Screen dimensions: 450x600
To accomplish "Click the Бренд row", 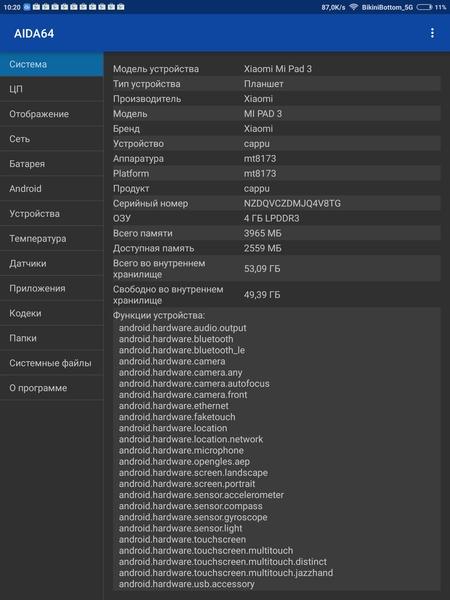I will tap(276, 129).
